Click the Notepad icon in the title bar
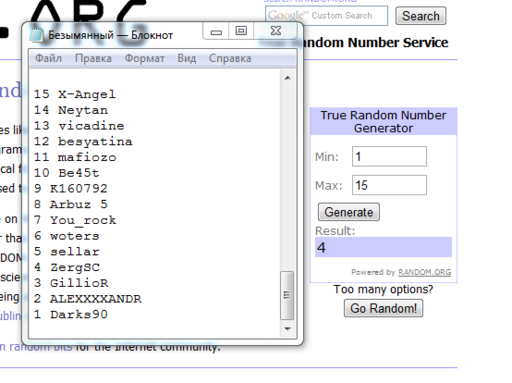Viewport: 512px width, 383px height. 36,35
